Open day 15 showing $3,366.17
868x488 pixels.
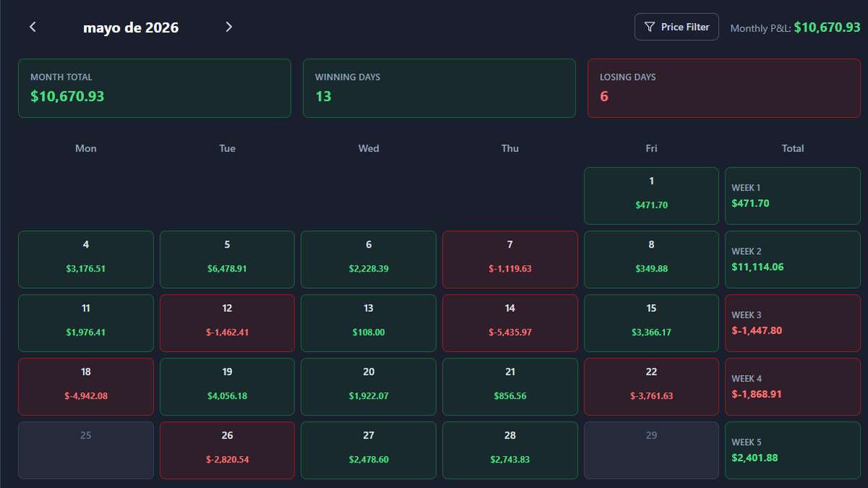click(652, 323)
